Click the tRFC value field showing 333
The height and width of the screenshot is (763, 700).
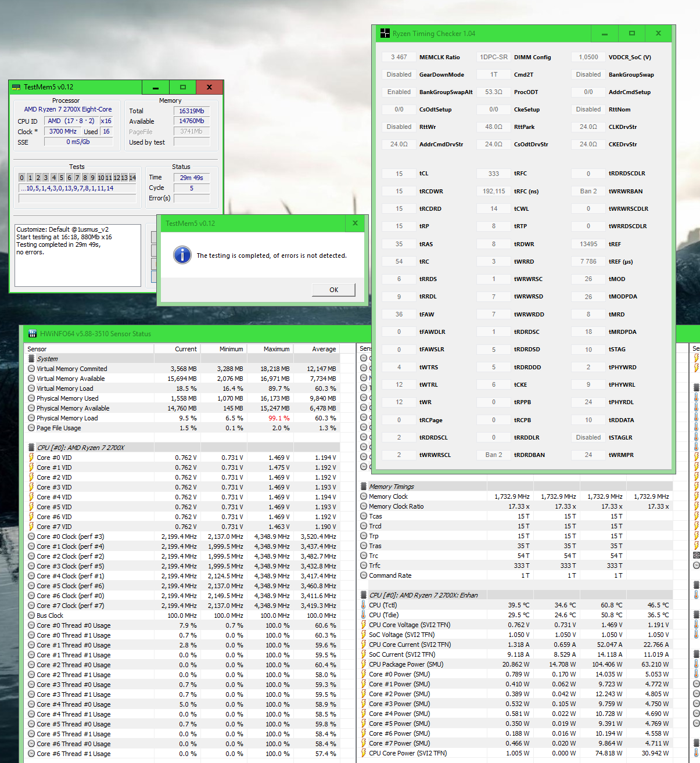(x=493, y=174)
